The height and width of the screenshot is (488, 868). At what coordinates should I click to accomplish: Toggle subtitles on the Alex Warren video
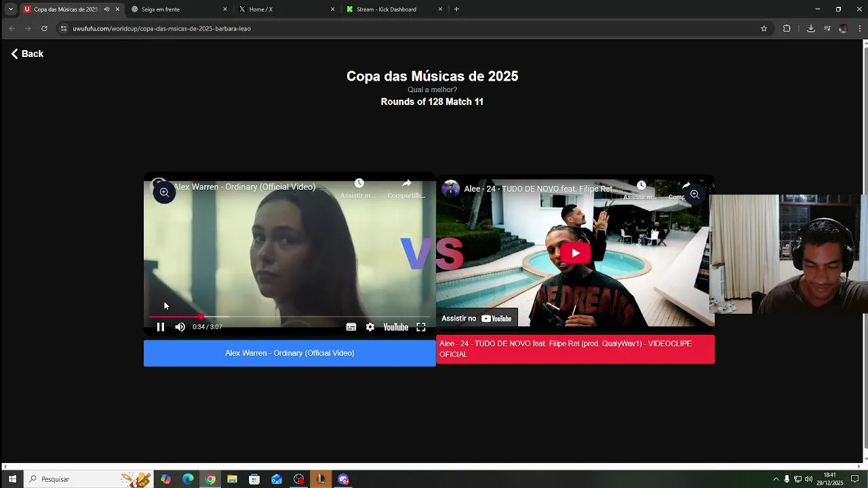click(x=351, y=327)
